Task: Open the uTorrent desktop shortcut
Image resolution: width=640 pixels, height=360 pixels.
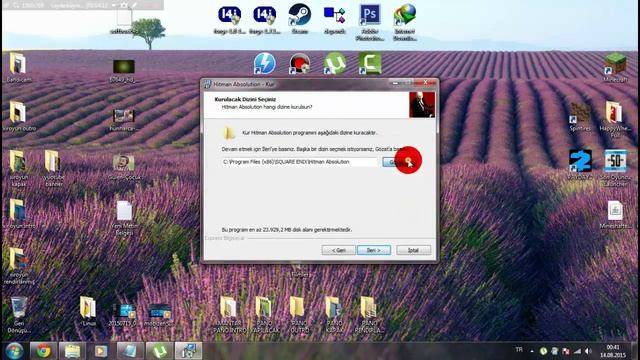Action: [x=335, y=63]
